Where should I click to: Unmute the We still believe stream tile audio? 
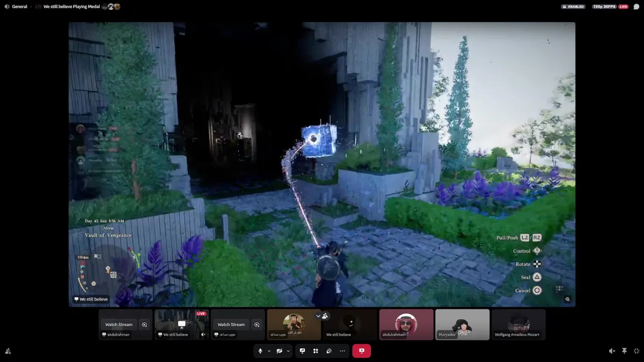[203, 334]
